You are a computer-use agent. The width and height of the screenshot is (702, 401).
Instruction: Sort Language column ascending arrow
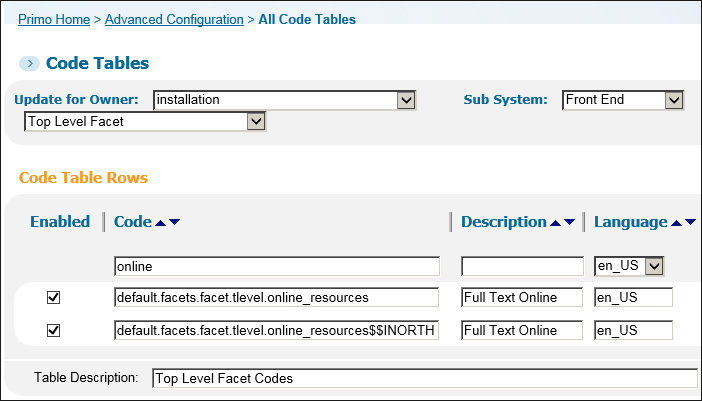[x=676, y=222]
